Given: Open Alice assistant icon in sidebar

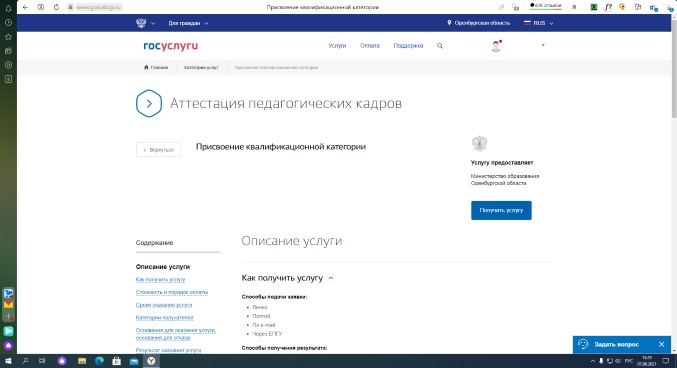Looking at the screenshot, I should pos(8,346).
